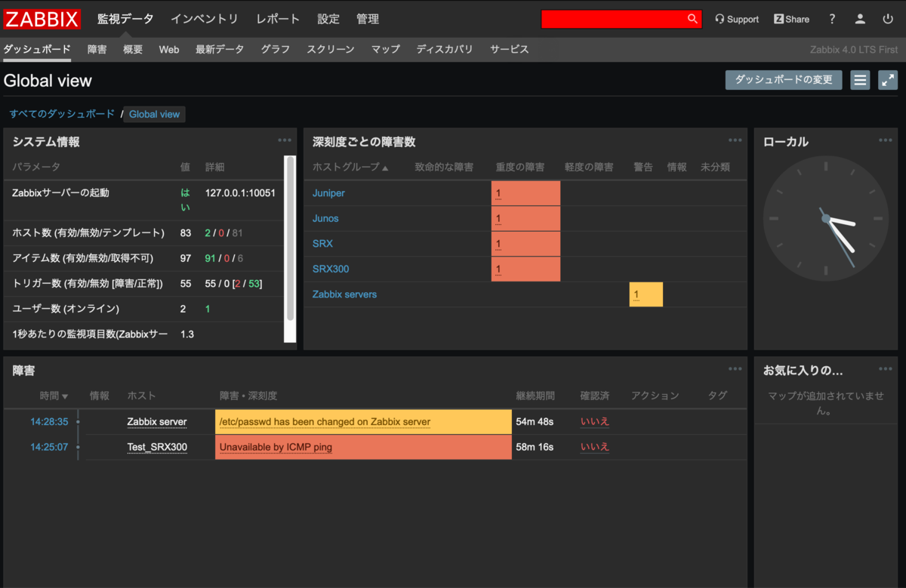The width and height of the screenshot is (906, 588).
Task: Open the dashboard actions hamburger menu
Action: click(860, 80)
